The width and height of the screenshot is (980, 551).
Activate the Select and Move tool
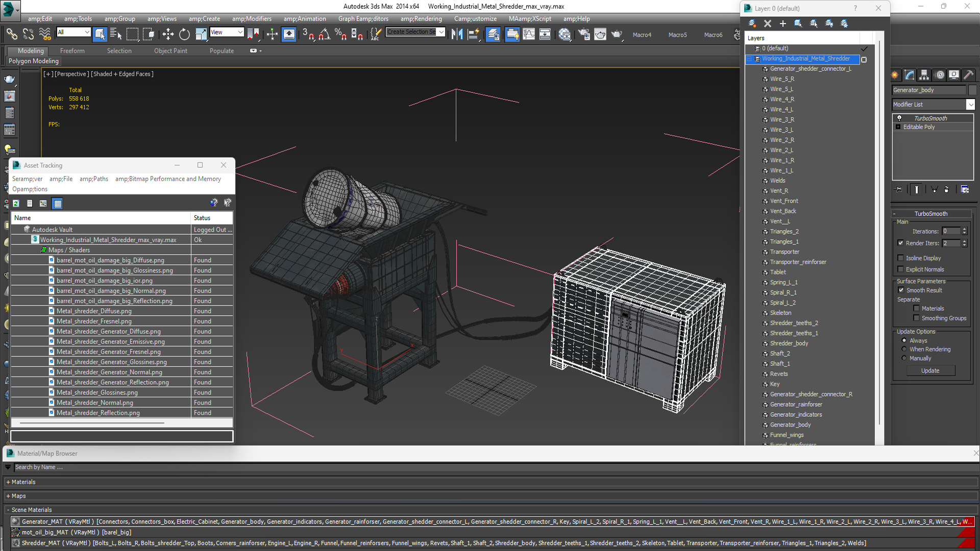168,34
